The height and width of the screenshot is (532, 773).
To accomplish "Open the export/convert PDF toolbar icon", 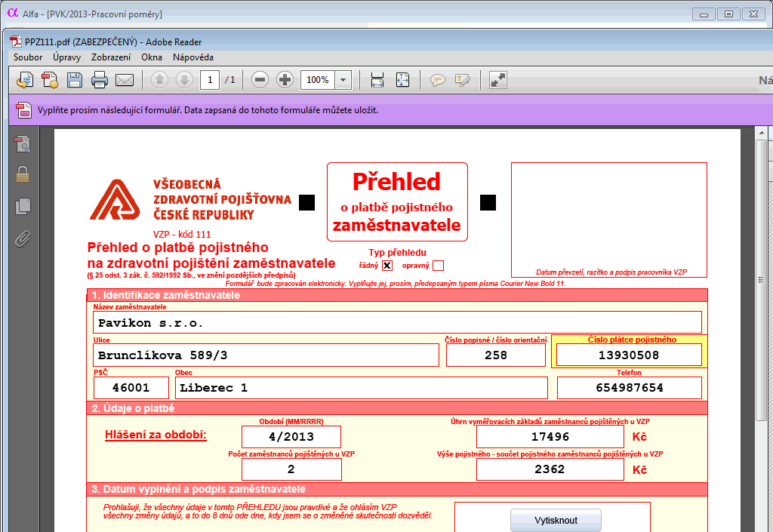I will point(25,80).
